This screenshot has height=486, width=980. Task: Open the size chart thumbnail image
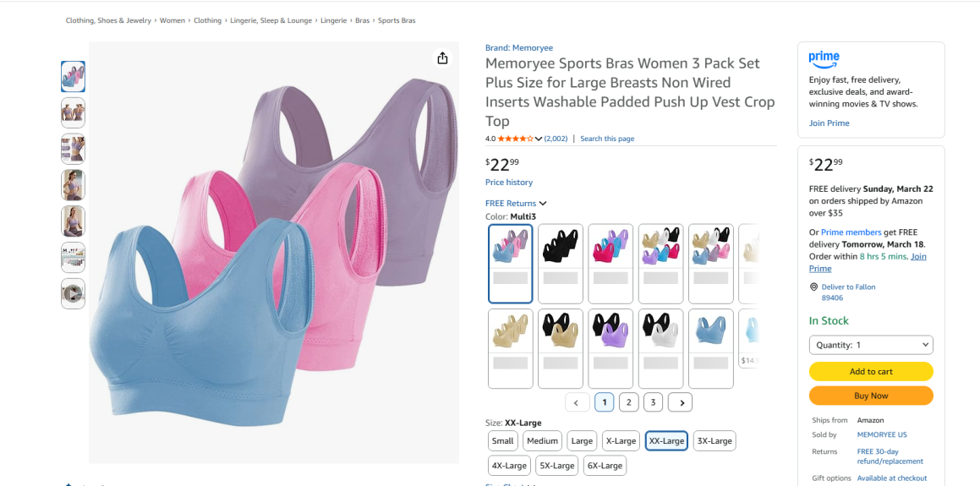(x=73, y=258)
